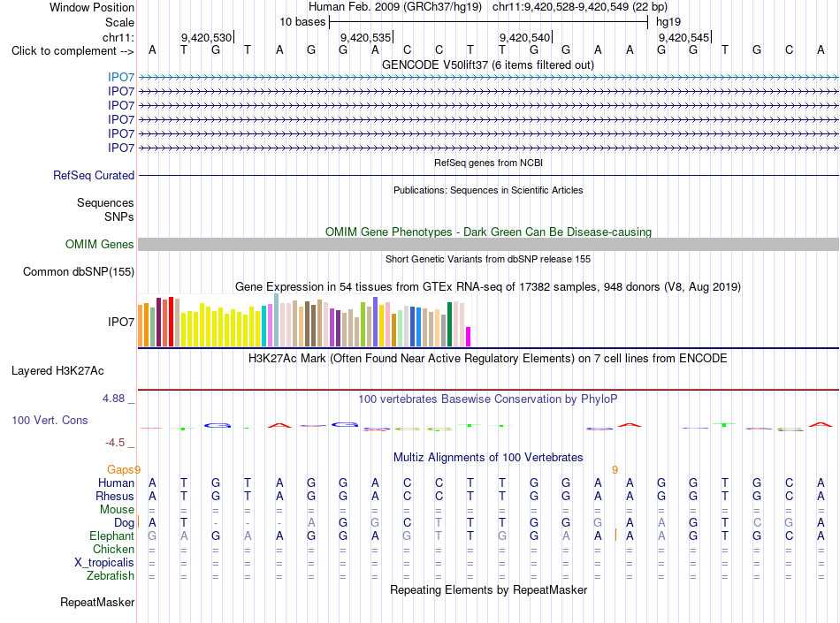Click the 'chr11:' ruler label

(118, 37)
